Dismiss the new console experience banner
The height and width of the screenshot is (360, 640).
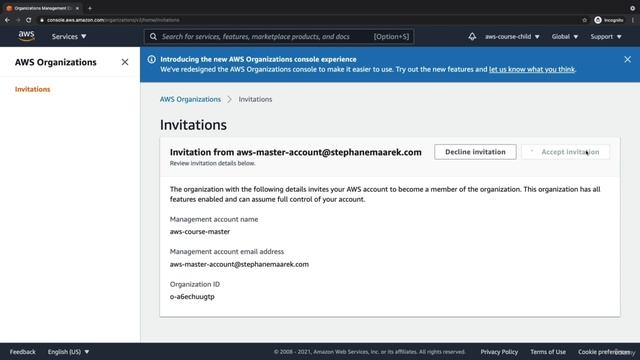627,59
